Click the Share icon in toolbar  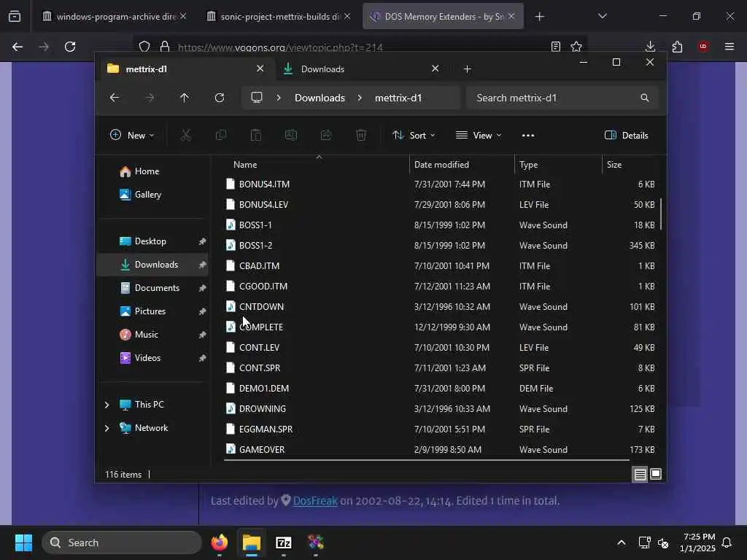tap(326, 135)
